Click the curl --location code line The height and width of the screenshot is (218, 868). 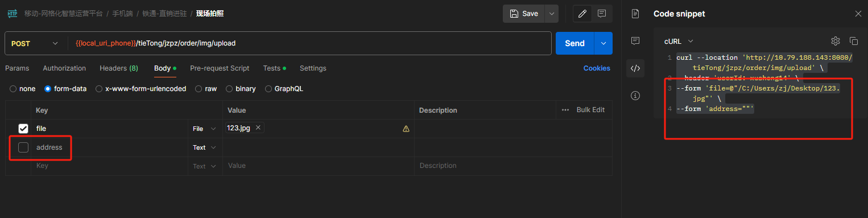pos(764,63)
